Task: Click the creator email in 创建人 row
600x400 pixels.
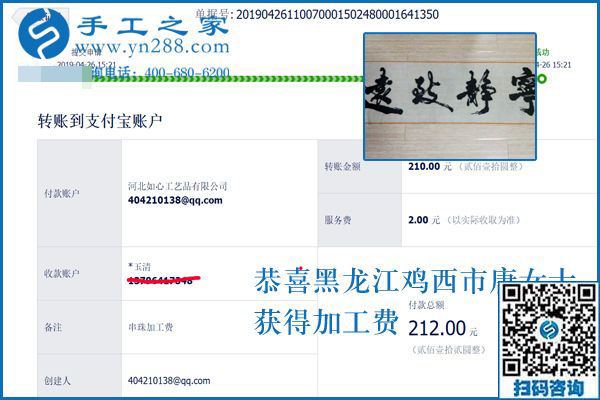Action: 169,381
